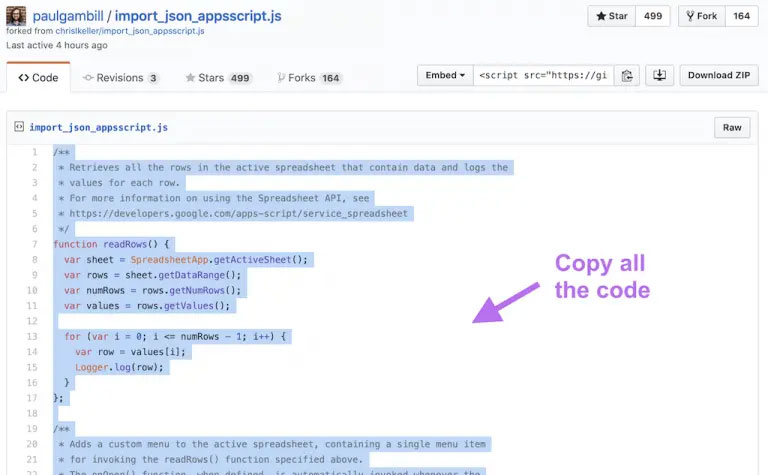Click the 'for (var i = 0; ...' loop line

175,336
